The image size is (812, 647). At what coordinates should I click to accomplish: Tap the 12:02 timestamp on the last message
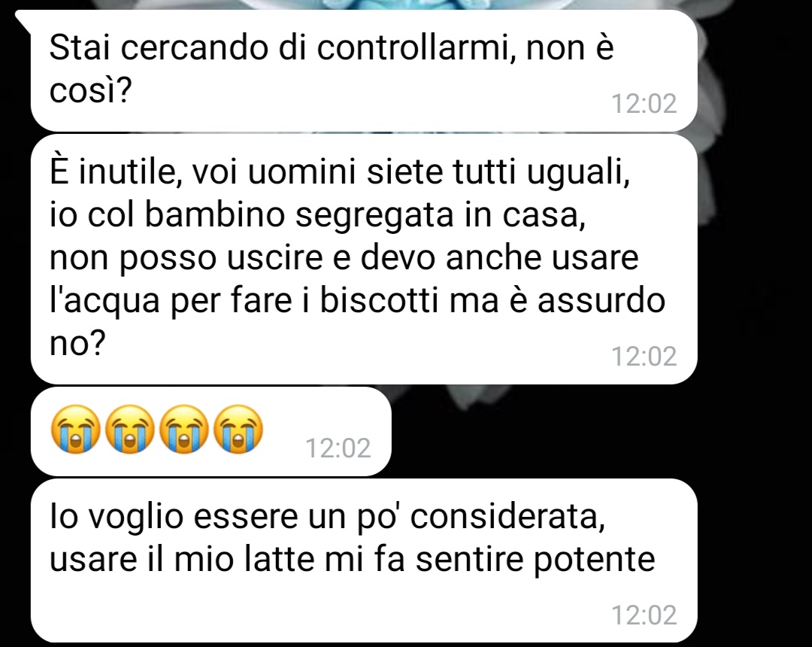[644, 615]
